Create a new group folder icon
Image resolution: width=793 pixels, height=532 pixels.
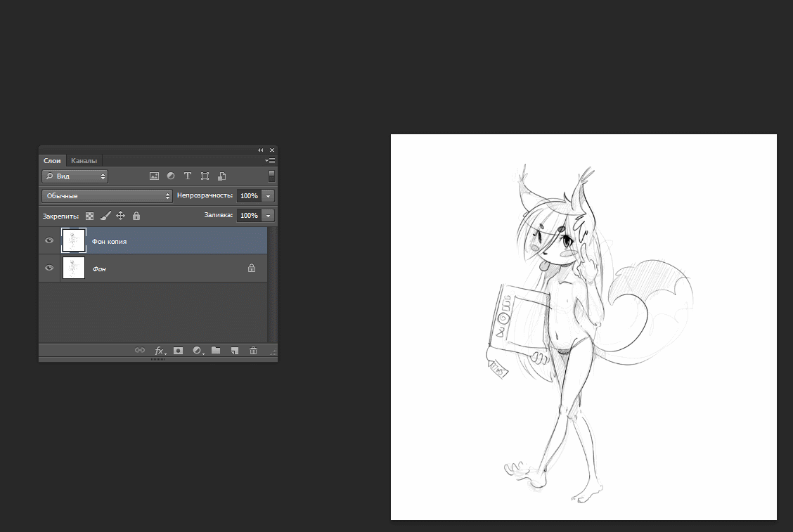click(x=216, y=351)
